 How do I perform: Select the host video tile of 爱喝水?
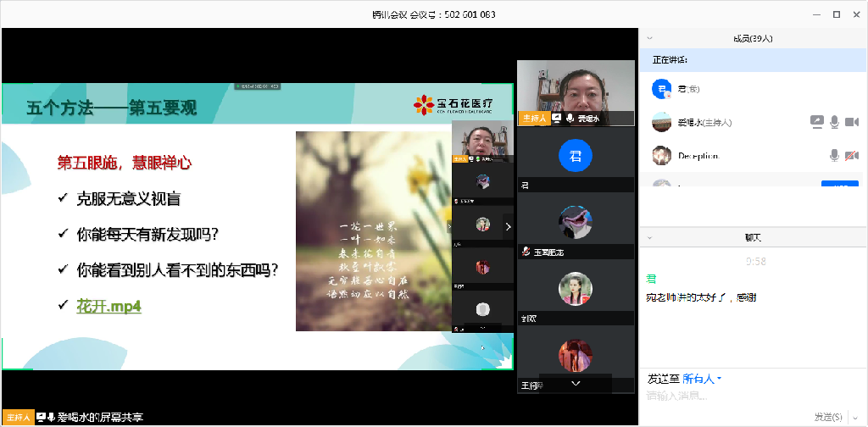pos(576,92)
